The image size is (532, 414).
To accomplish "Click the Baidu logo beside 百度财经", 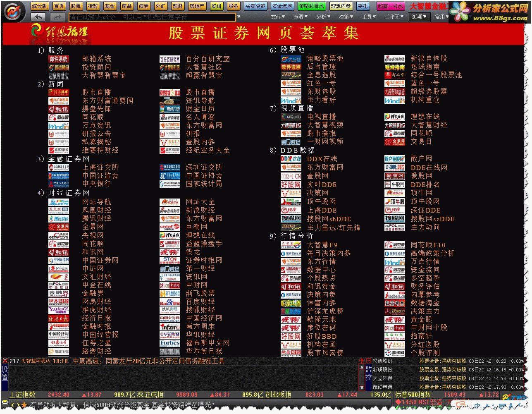I will [170, 302].
